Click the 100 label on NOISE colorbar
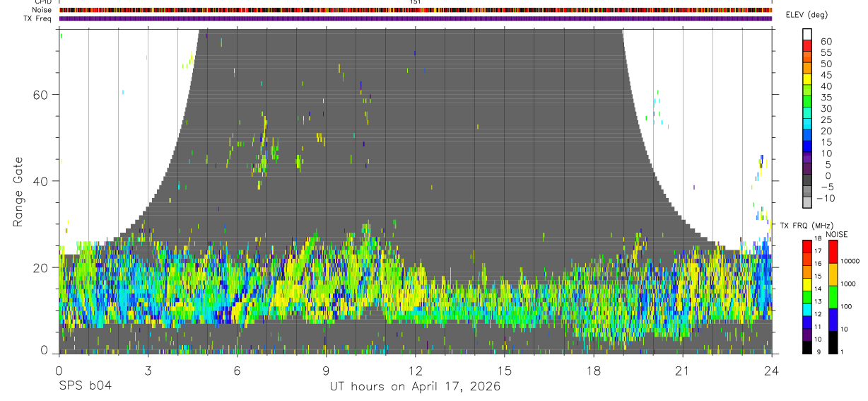Image resolution: width=868 pixels, height=401 pixels. pos(846,306)
